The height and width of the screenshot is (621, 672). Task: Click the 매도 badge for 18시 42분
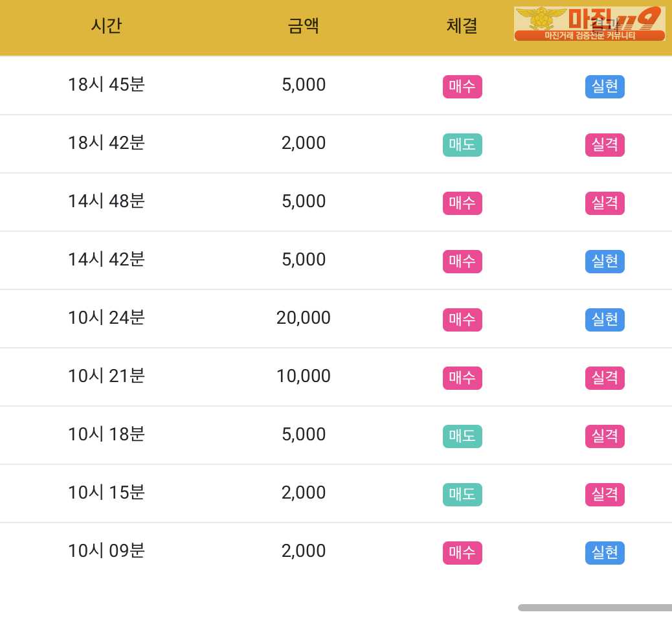click(x=462, y=145)
